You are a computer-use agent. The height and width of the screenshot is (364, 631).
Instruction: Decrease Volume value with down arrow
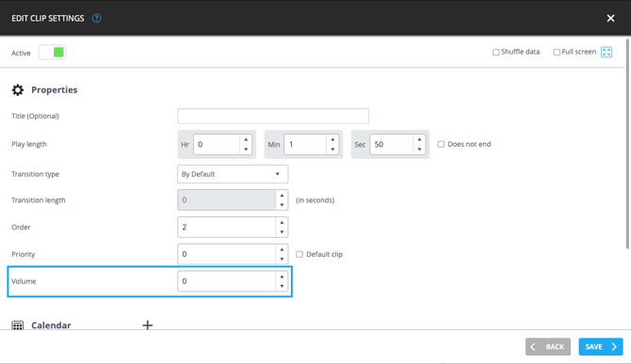click(282, 286)
